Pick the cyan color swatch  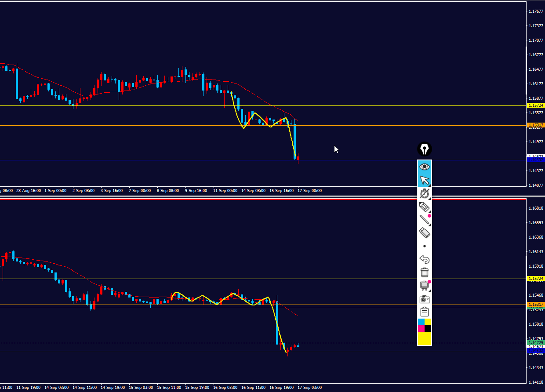coord(421,322)
